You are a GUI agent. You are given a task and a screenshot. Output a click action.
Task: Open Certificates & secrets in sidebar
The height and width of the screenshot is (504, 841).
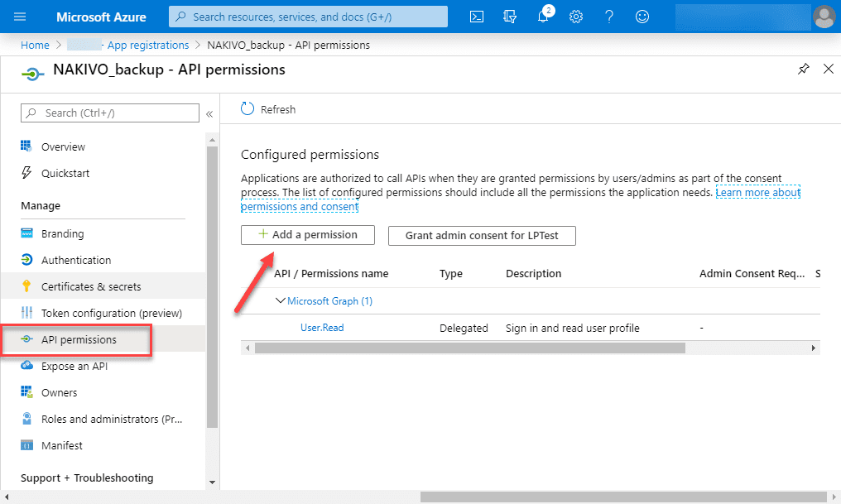click(91, 287)
